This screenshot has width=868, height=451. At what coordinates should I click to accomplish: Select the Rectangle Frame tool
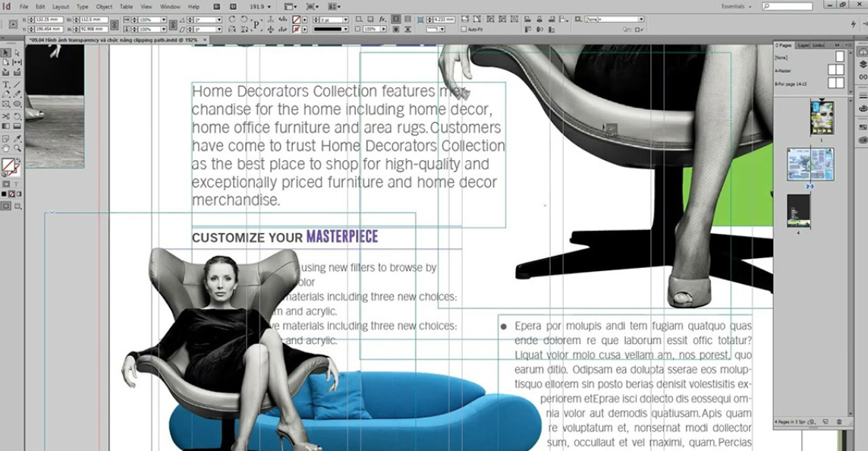5,104
